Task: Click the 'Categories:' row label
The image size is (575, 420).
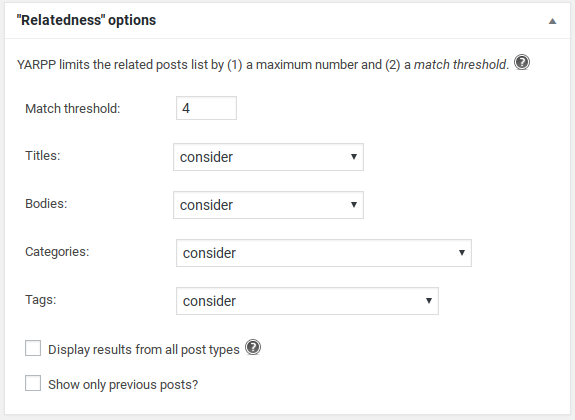Action: [57, 252]
